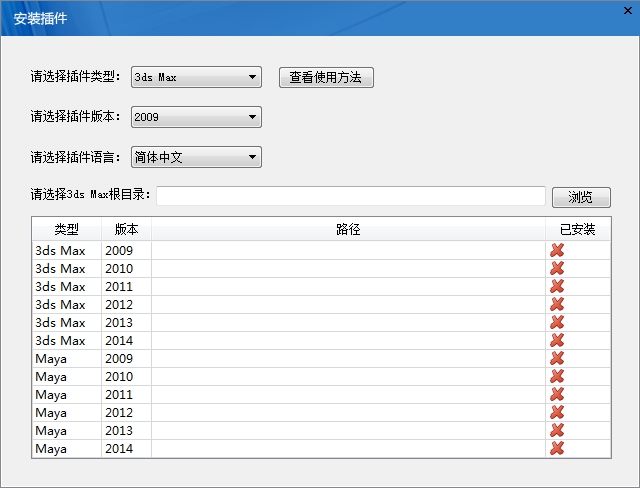Click the red X for 3ds Max 2013

[x=557, y=323]
